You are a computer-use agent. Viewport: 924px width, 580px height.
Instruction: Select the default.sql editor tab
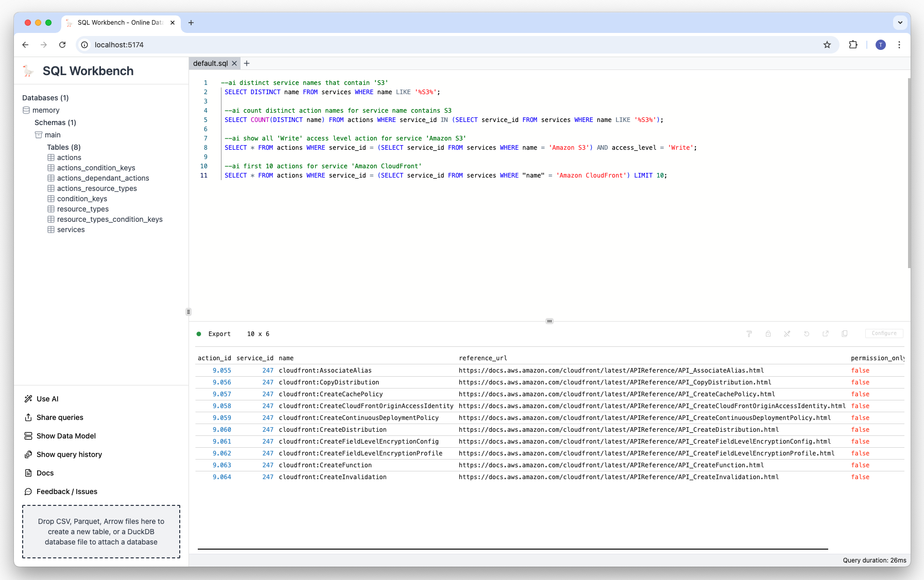(210, 63)
